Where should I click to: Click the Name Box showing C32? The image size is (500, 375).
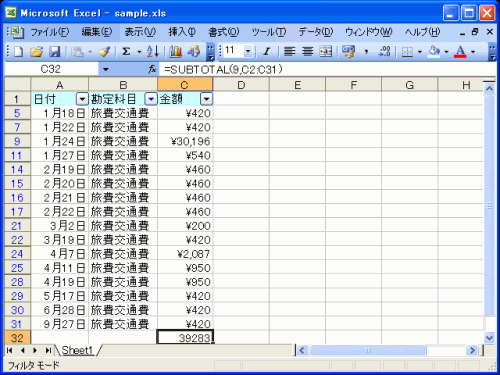(x=51, y=69)
